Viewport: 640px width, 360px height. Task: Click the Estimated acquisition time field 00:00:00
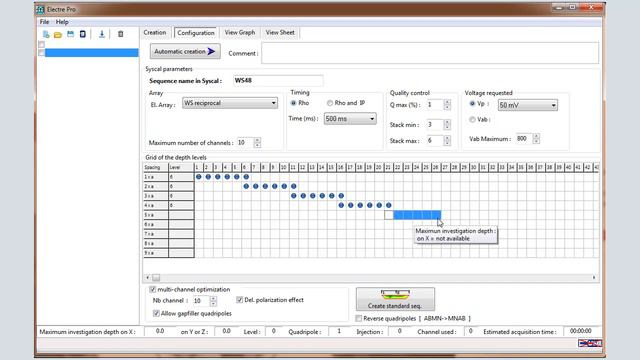pos(580,331)
